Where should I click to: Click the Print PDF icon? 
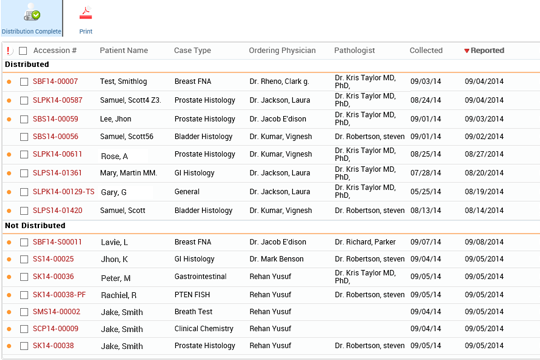coord(86,13)
